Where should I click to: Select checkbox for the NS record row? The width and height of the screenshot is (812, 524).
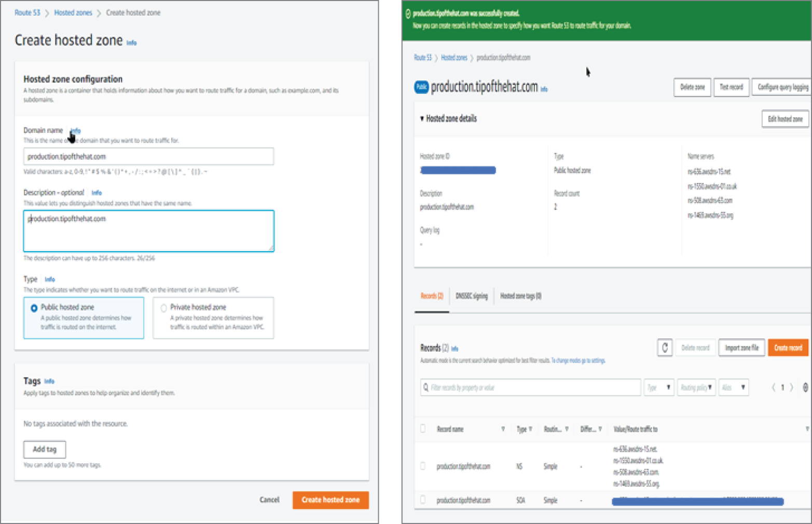point(422,466)
